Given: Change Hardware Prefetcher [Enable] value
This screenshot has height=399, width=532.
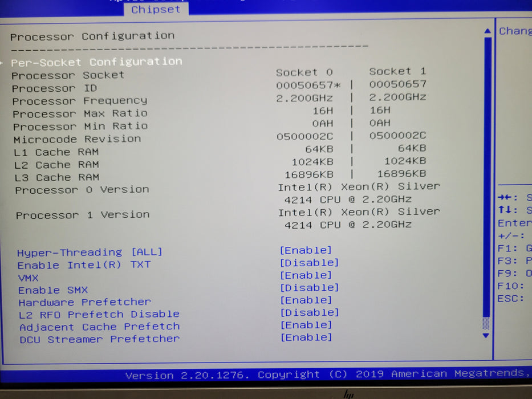Looking at the screenshot, I should click(x=306, y=300).
